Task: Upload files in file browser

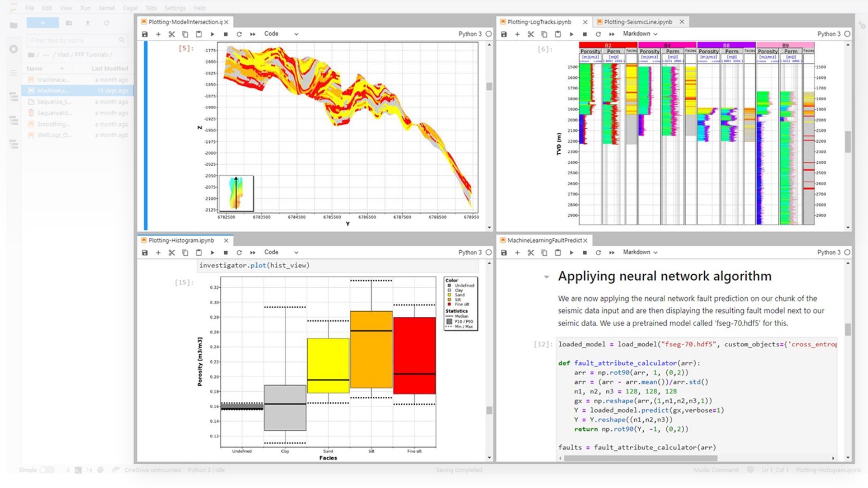Action: 87,23
